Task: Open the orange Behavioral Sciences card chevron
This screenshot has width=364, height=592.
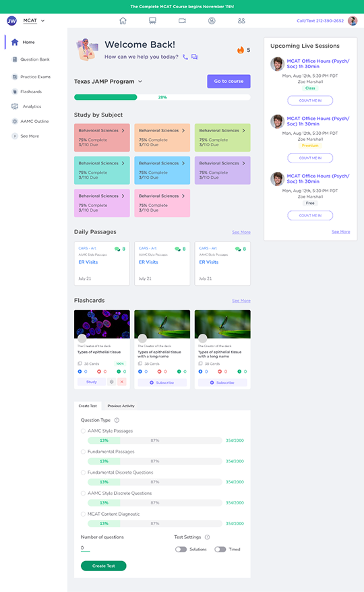Action: click(x=183, y=131)
